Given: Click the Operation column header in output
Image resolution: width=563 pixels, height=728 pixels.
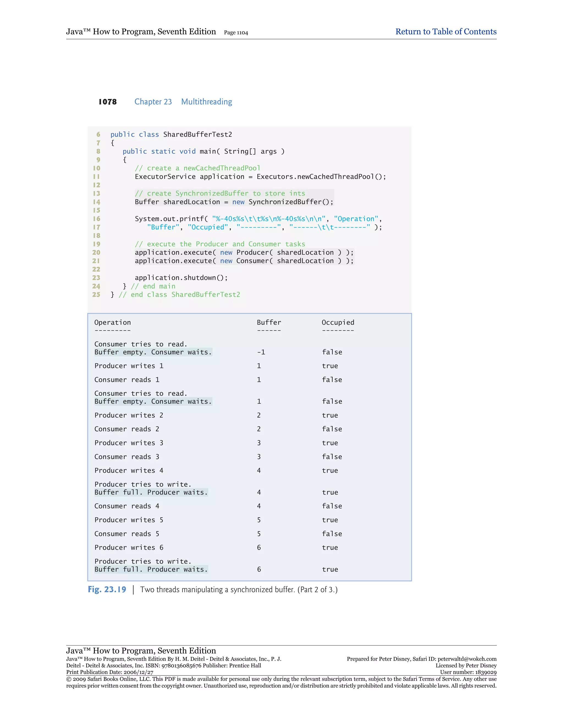Looking at the screenshot, I should click(x=112, y=322).
